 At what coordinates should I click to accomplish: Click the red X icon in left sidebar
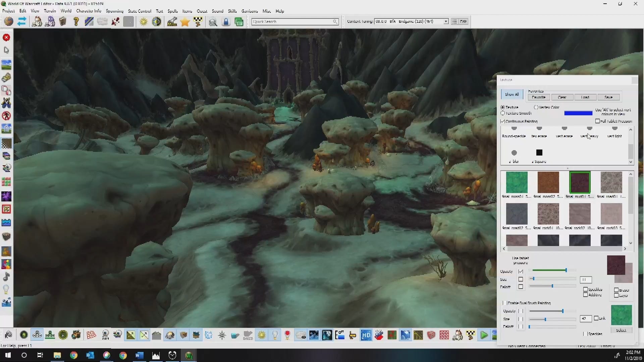6,38
